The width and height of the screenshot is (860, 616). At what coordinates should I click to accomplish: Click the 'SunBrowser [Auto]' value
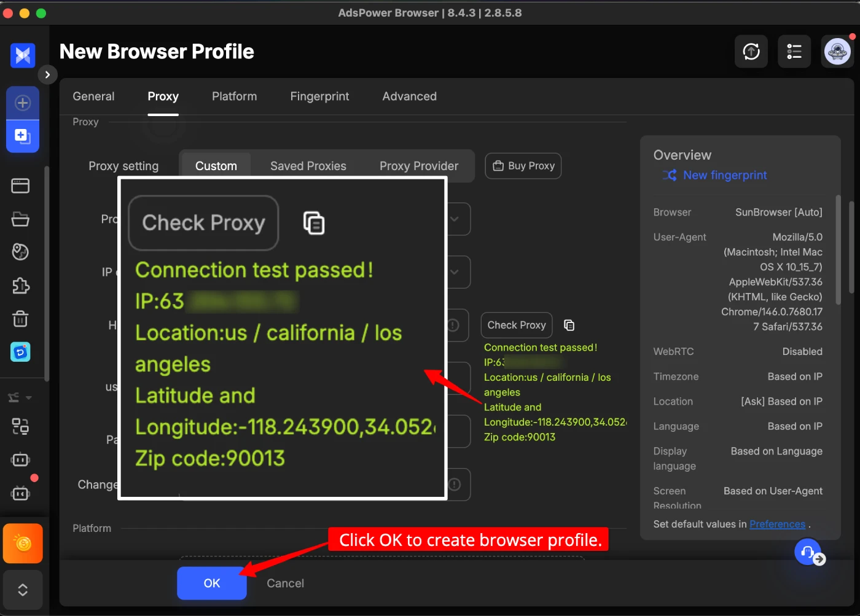(x=779, y=212)
